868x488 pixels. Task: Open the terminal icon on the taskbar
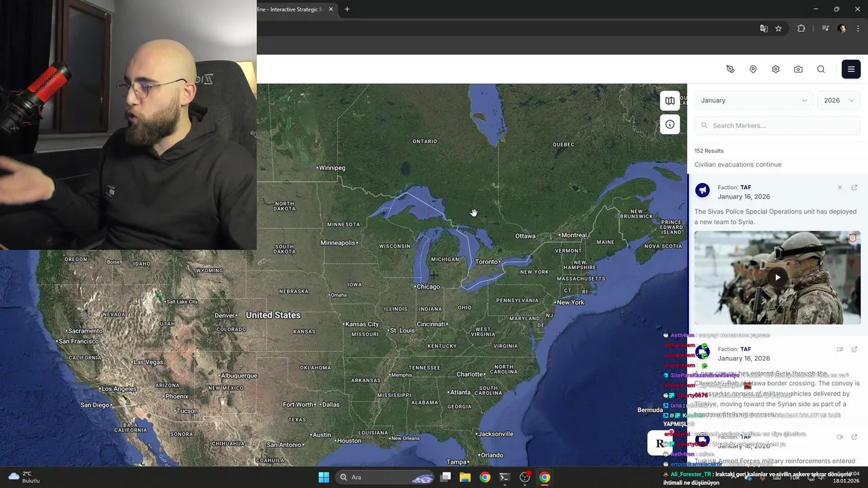(x=505, y=477)
